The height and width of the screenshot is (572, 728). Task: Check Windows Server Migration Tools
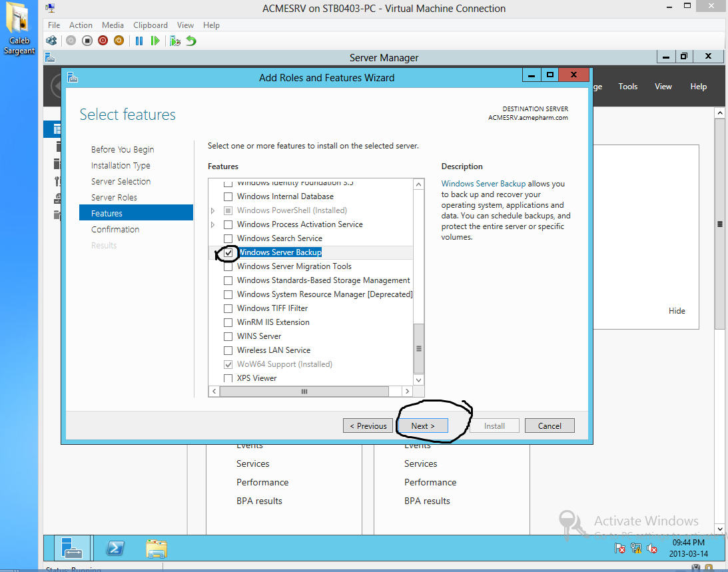pyautogui.click(x=228, y=267)
